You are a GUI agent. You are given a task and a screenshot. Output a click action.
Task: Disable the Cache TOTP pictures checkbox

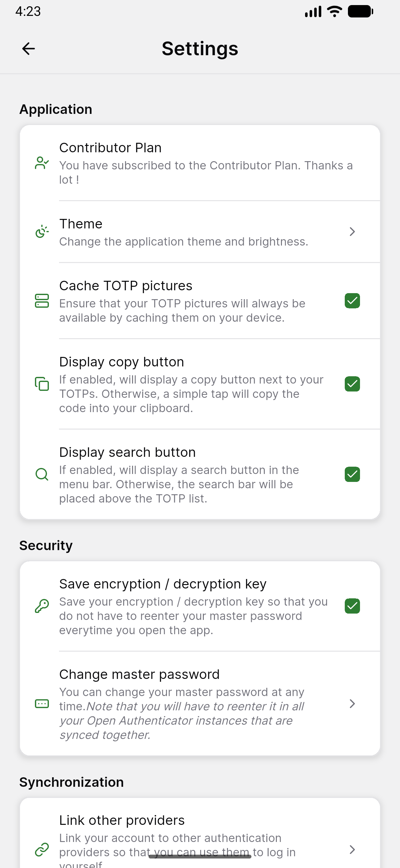point(352,301)
